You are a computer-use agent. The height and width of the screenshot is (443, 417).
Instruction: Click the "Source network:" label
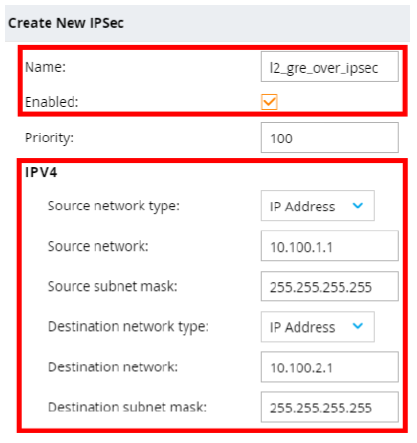[98, 246]
